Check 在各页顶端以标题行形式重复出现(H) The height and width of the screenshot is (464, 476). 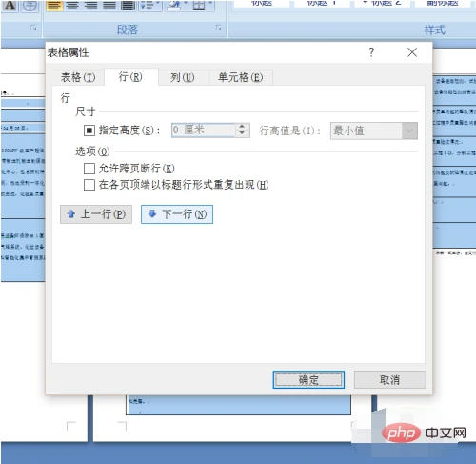[89, 185]
